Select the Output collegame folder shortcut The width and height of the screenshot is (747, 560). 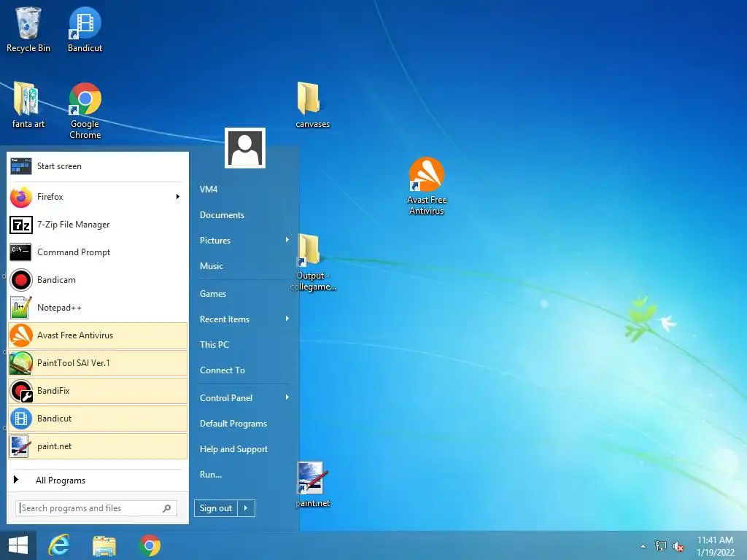click(x=312, y=262)
